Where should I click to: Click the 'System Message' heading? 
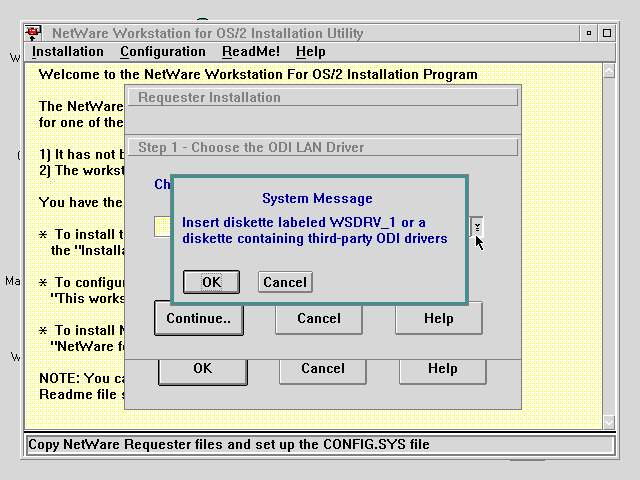[x=317, y=199]
